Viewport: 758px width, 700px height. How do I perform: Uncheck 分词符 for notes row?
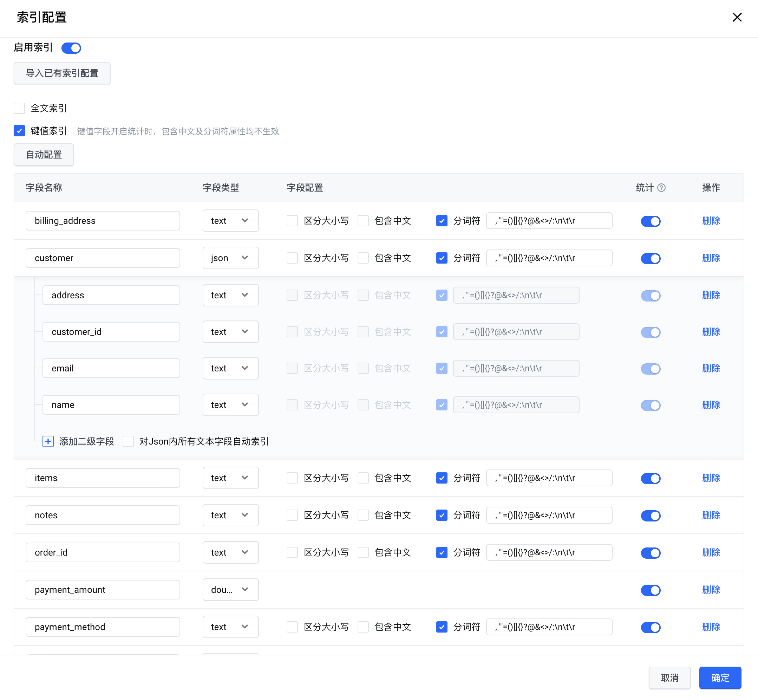[x=442, y=515]
